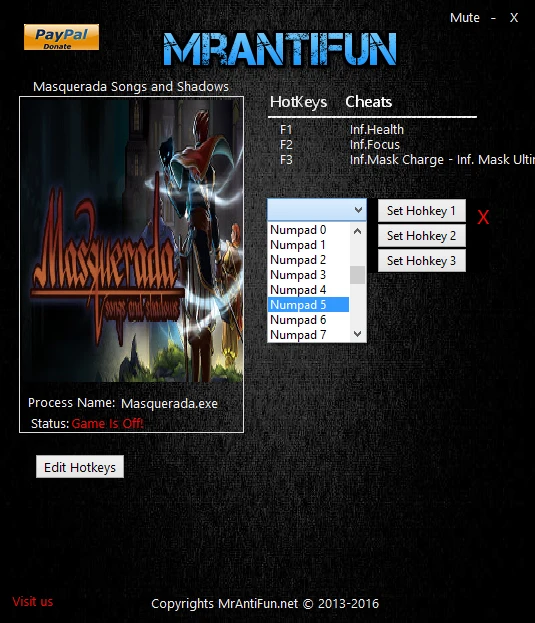Click Set Hohkey 2 button
Viewport: 535px width, 623px height.
click(421, 236)
